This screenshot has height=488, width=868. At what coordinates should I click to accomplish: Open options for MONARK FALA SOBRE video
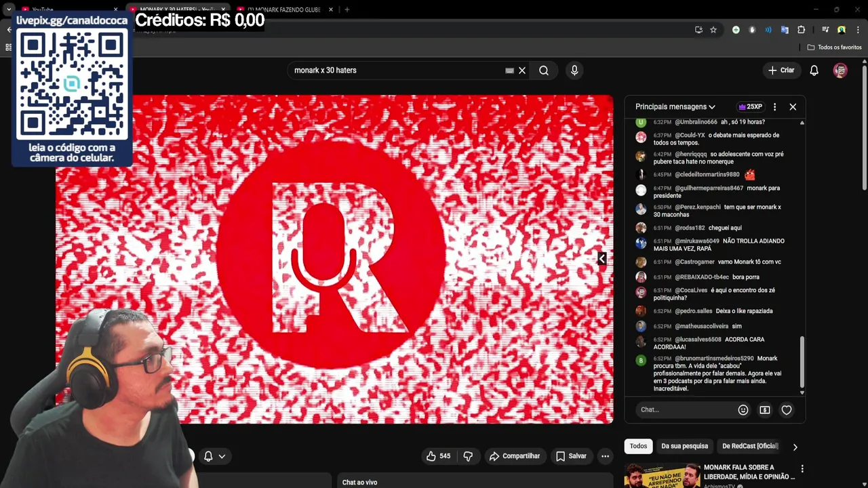802,468
